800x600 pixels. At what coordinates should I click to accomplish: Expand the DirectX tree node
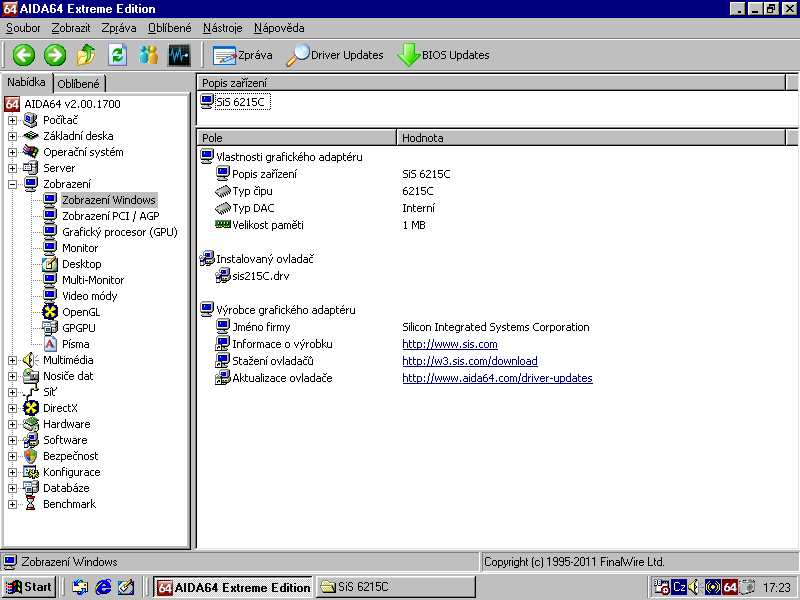click(13, 408)
